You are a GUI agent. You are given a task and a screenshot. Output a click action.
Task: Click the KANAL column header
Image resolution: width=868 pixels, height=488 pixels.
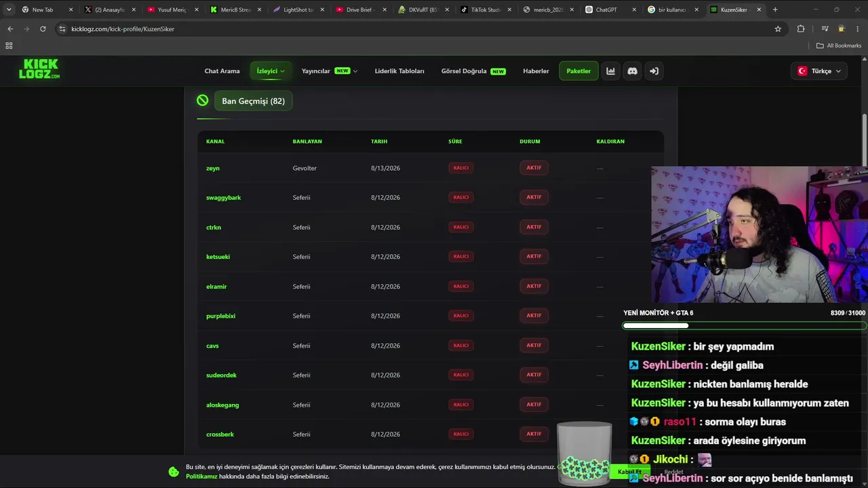coord(215,142)
